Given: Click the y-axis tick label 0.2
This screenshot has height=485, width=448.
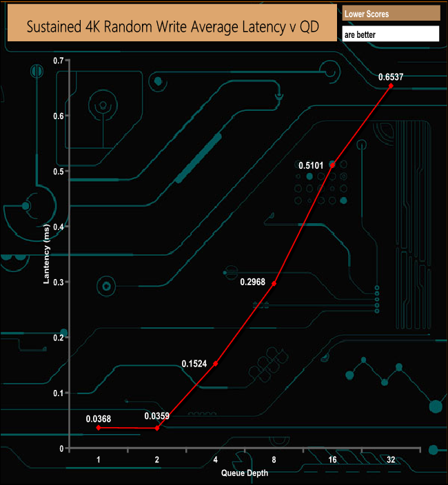Looking at the screenshot, I should pyautogui.click(x=58, y=338).
